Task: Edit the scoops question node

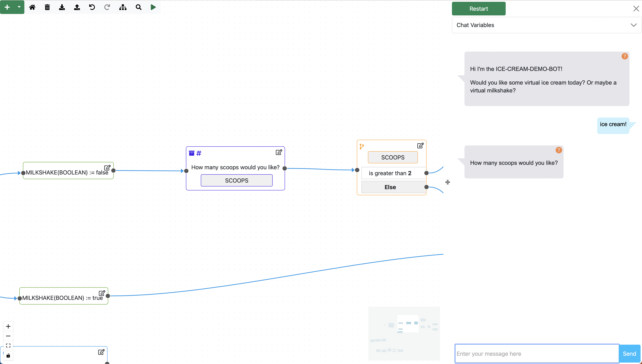Action: point(279,152)
